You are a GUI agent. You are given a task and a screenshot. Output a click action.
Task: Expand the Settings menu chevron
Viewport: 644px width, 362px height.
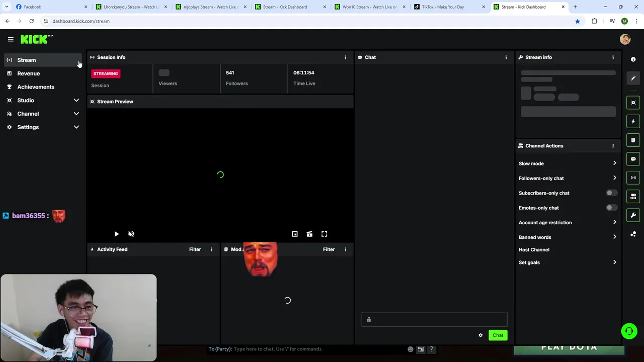76,127
